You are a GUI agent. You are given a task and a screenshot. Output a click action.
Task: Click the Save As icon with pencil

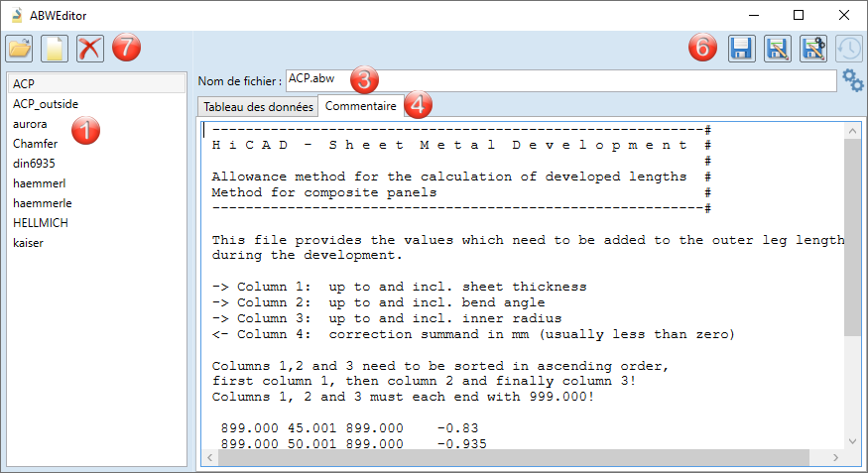point(778,49)
